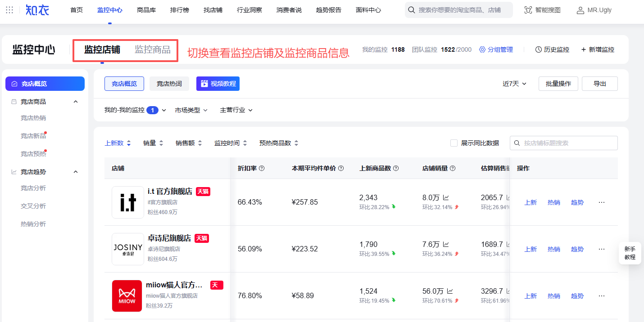This screenshot has height=322, width=644.
Task: Open sales trend chart icon for i.t store
Action: tap(446, 197)
